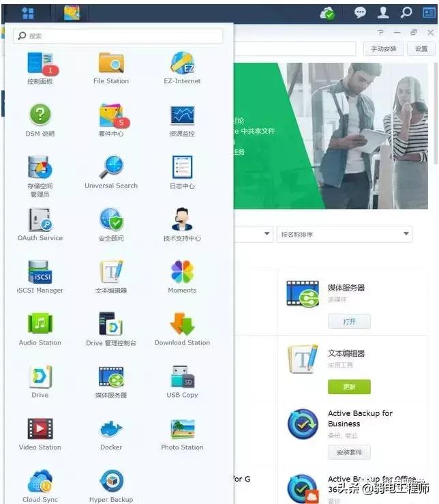The image size is (439, 504).
Task: Open Text Editor (文本编辑器) in main menu
Action: [111, 278]
